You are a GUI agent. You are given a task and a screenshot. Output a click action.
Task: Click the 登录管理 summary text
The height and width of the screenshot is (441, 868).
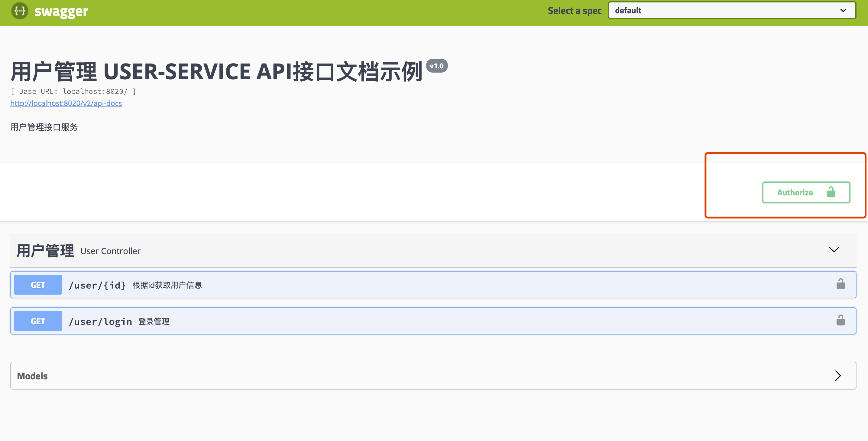(x=154, y=322)
